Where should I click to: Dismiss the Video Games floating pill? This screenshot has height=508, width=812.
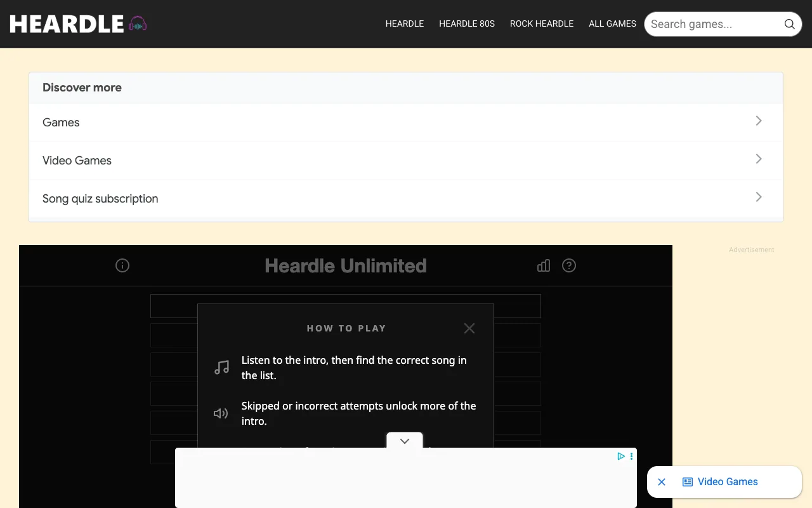662,482
